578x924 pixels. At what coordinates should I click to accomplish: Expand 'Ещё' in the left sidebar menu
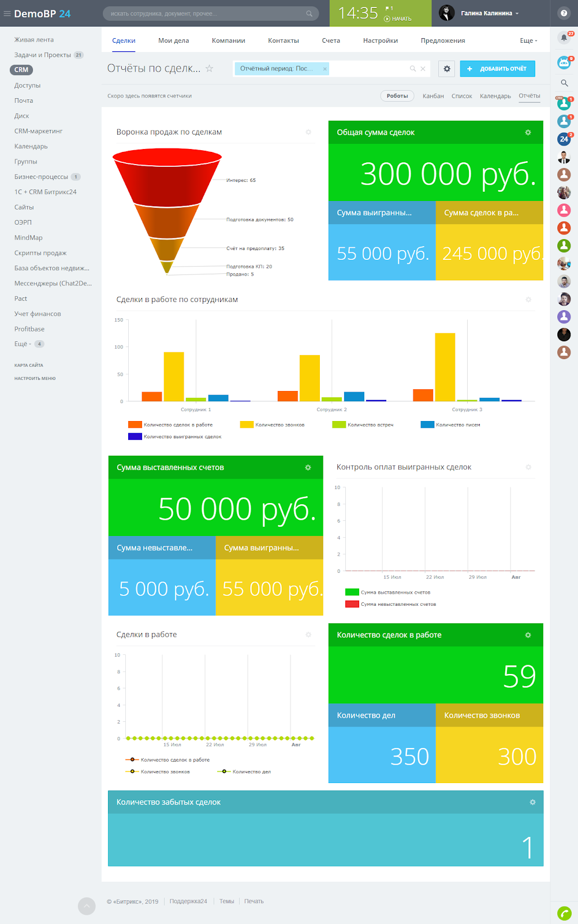[23, 344]
